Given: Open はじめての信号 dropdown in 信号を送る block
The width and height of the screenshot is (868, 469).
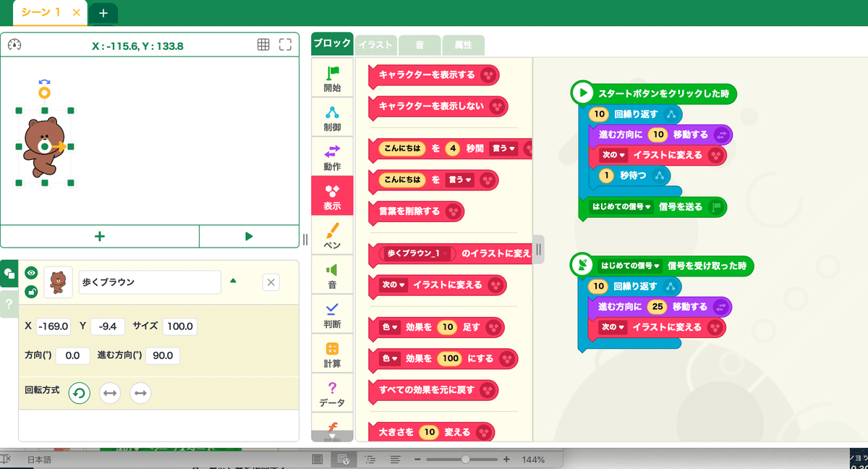Looking at the screenshot, I should [621, 206].
